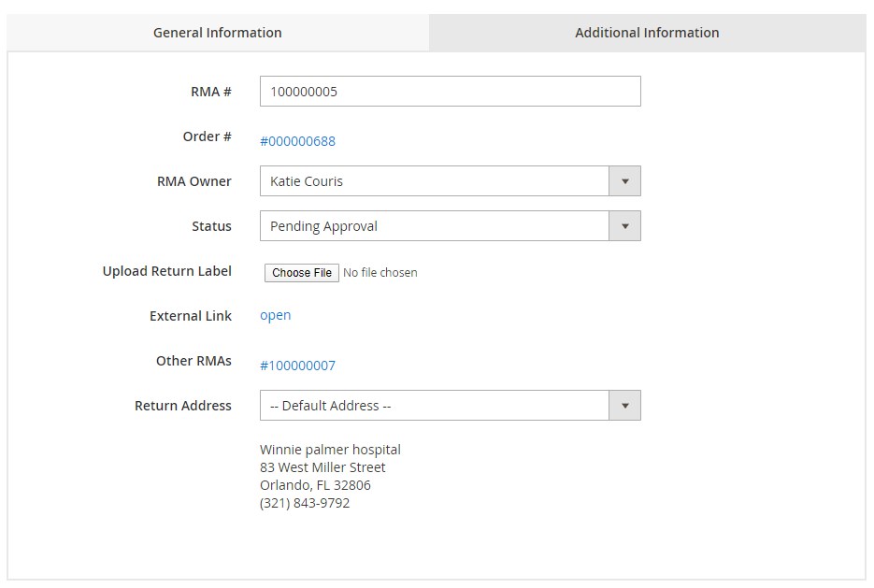Click the "Upload Return Label" label
874x588 pixels.
coord(166,271)
